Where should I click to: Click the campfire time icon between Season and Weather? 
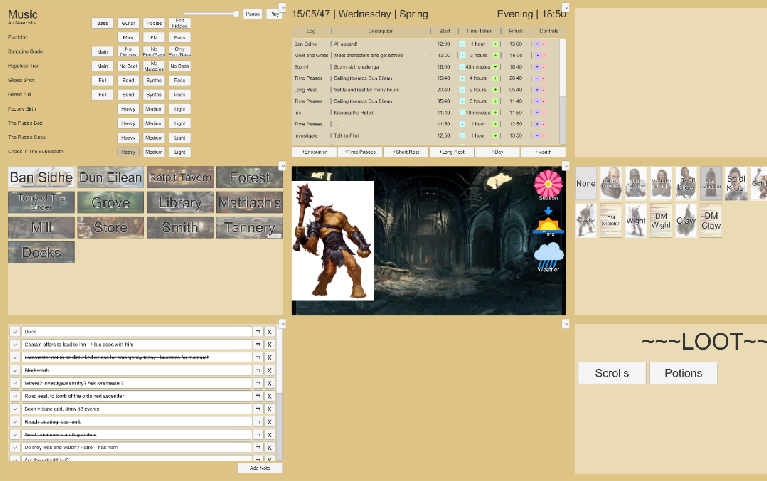click(547, 221)
